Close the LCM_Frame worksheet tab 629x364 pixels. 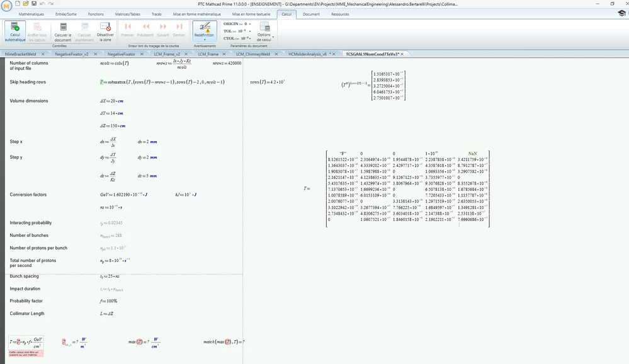[x=224, y=54]
